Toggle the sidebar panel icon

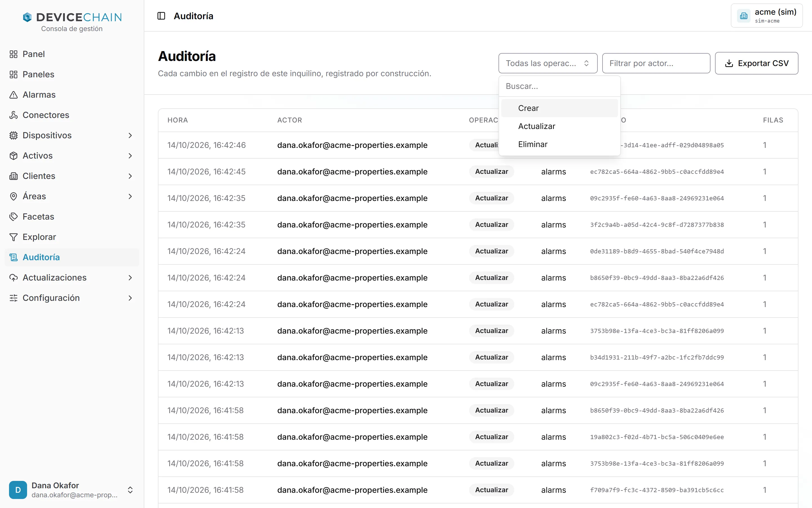(161, 16)
